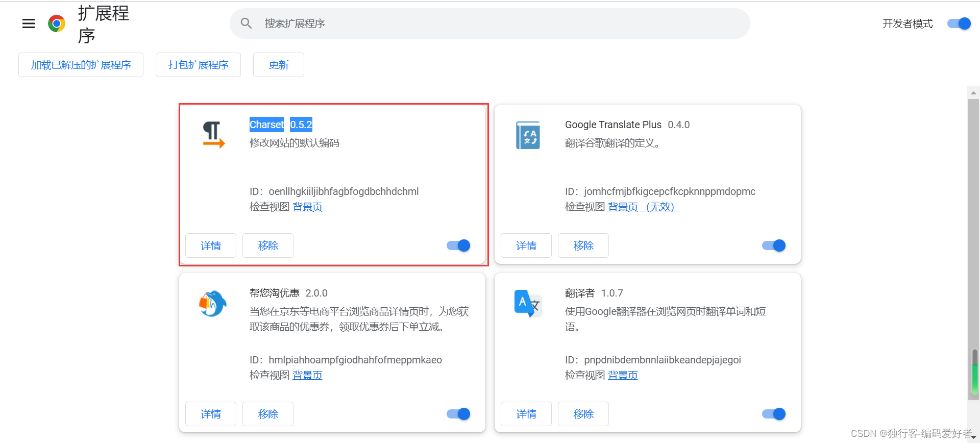Click 移除 for Google Translate Plus
The width and height of the screenshot is (980, 443).
point(583,245)
